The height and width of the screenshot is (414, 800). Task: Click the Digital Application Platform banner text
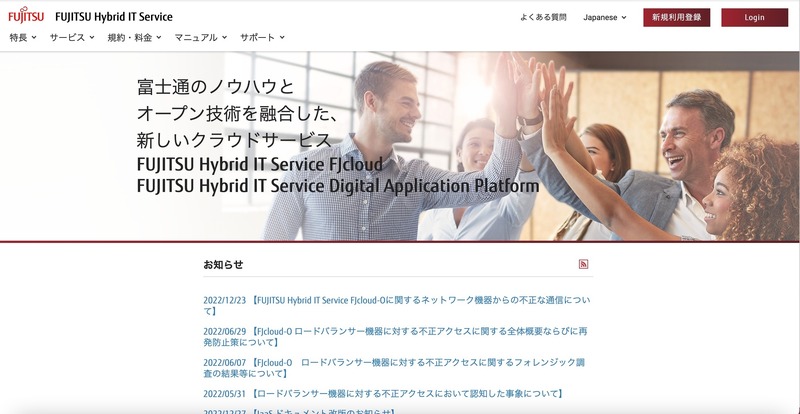pos(337,186)
